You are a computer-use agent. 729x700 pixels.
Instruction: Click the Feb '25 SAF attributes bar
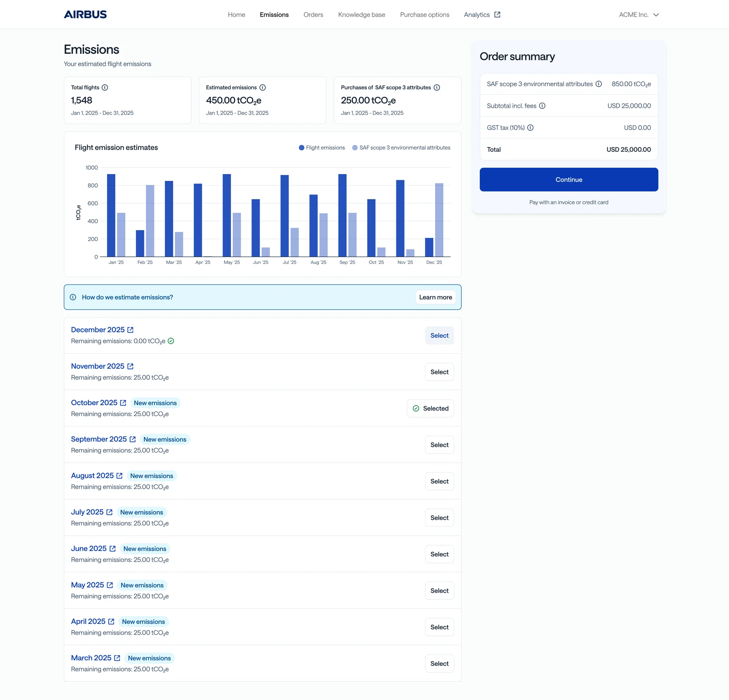150,221
